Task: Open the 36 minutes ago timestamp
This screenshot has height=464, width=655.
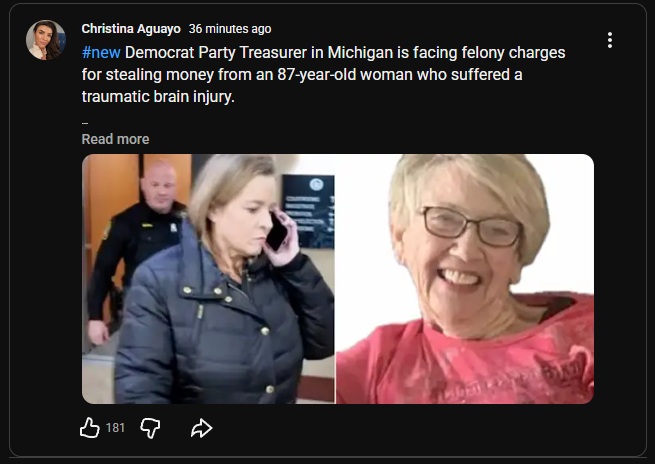Action: [230, 29]
